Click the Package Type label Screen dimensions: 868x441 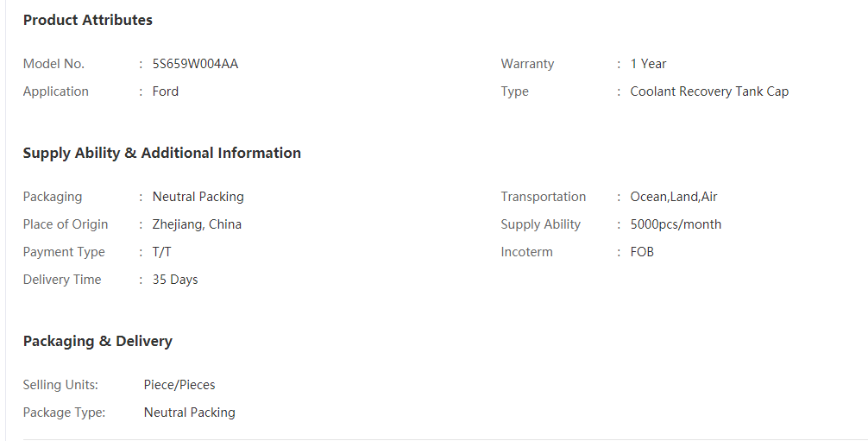(x=64, y=413)
